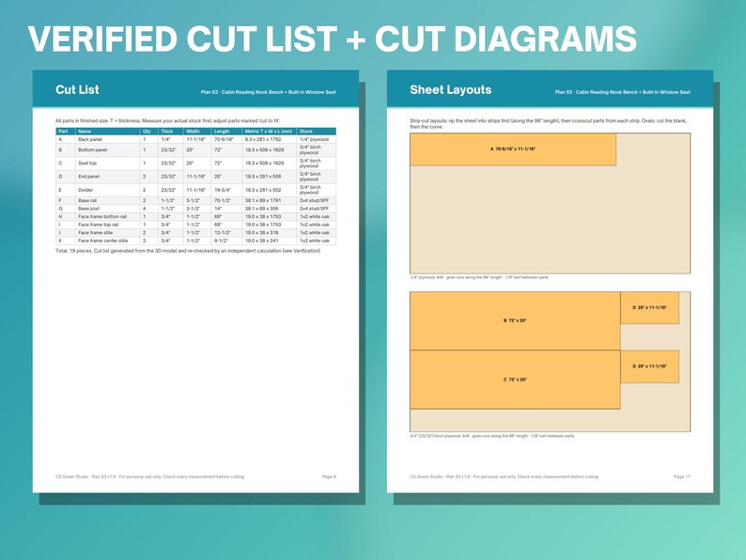This screenshot has height=560, width=746.
Task: Select the "Seat top" name cell
Action: click(87, 163)
